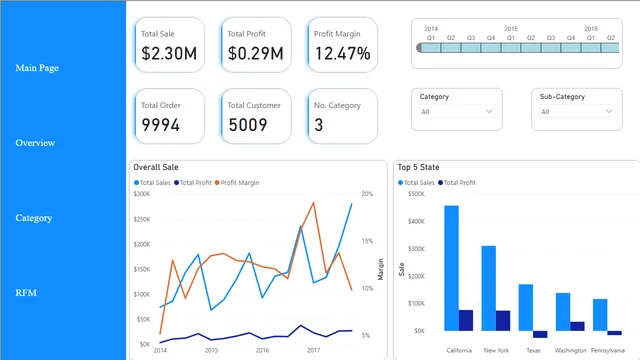This screenshot has height=360, width=640.
Task: Click the 20% margin axis label
Action: (367, 194)
